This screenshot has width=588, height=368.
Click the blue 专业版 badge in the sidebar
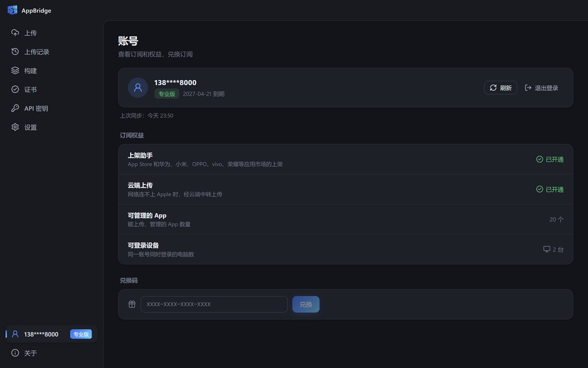click(81, 334)
